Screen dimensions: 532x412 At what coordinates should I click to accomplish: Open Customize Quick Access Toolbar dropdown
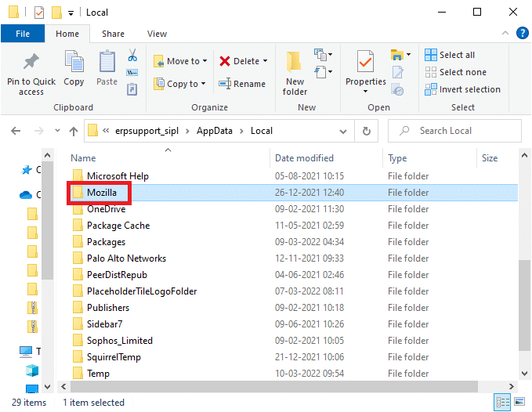(71, 13)
